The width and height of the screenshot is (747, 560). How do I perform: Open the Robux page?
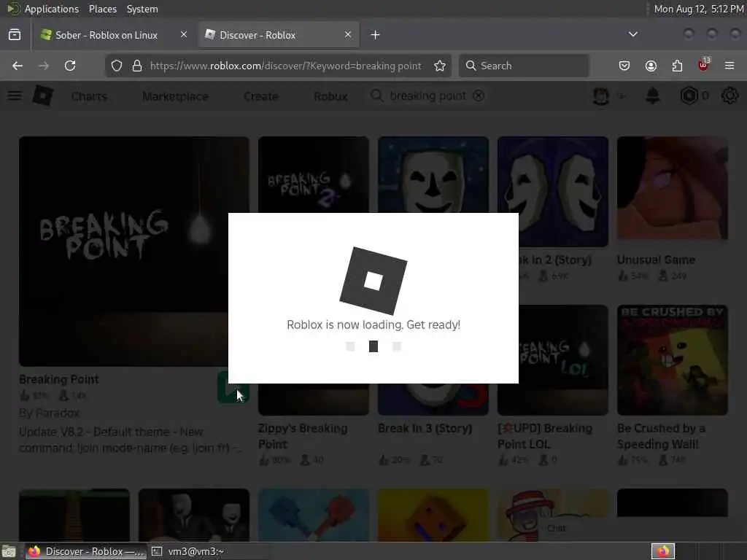330,97
